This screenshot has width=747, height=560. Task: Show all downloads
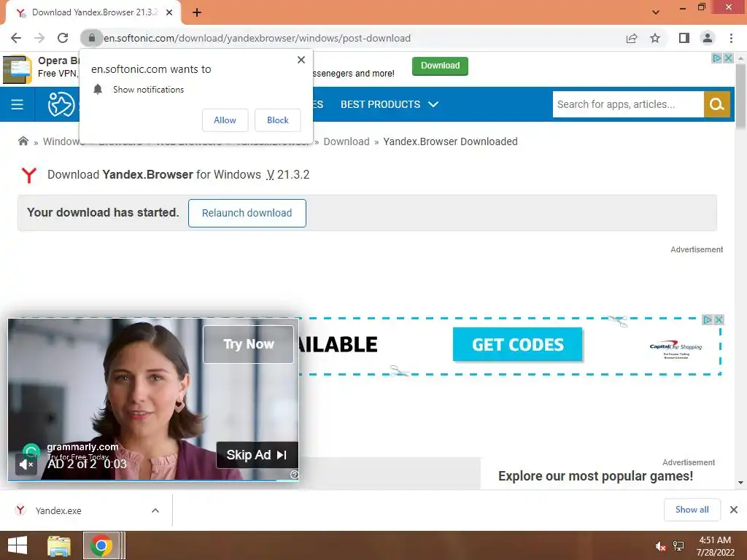point(692,510)
